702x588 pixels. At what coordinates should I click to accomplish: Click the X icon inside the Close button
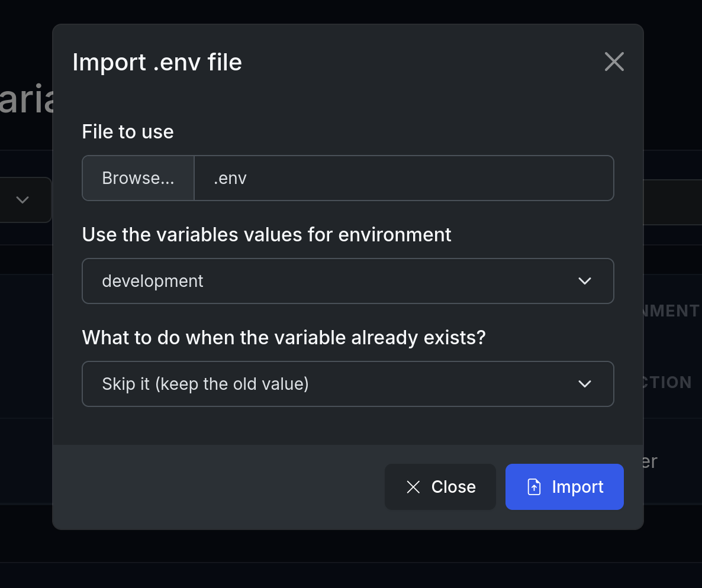[413, 486]
